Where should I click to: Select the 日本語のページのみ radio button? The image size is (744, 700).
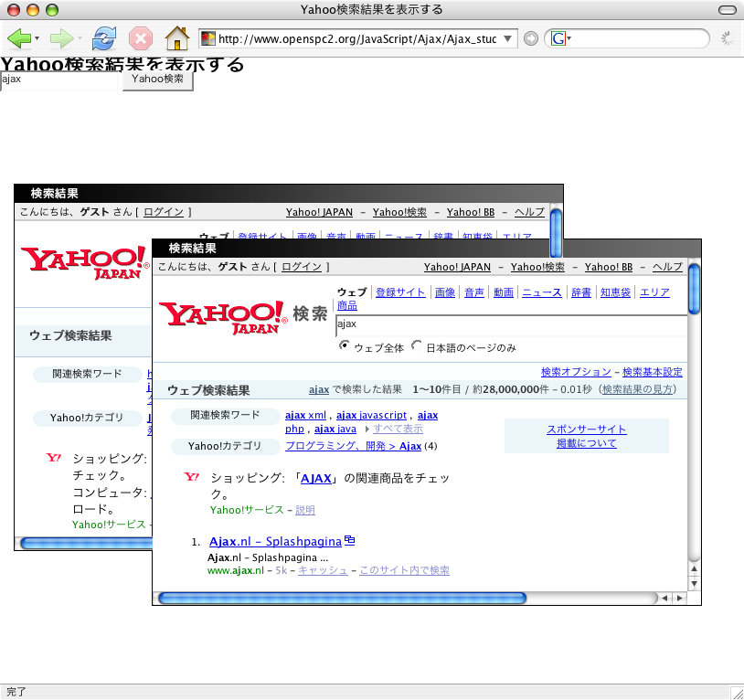coord(417,345)
